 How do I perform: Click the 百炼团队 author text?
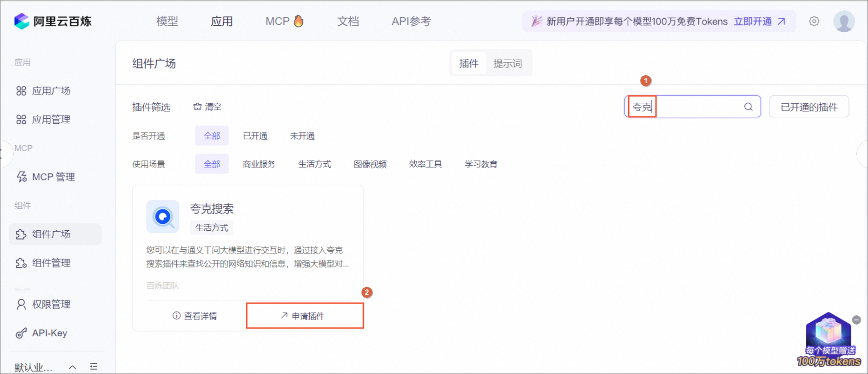coord(163,286)
